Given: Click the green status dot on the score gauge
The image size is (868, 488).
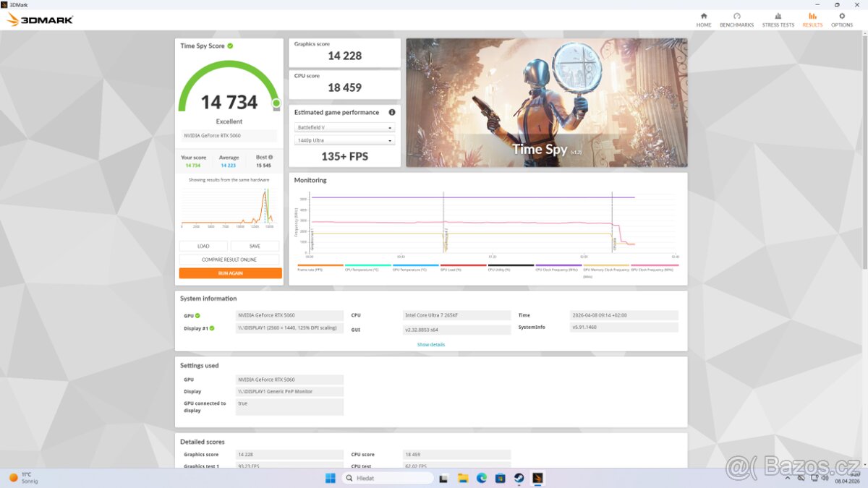Looking at the screenshot, I should pyautogui.click(x=276, y=104).
